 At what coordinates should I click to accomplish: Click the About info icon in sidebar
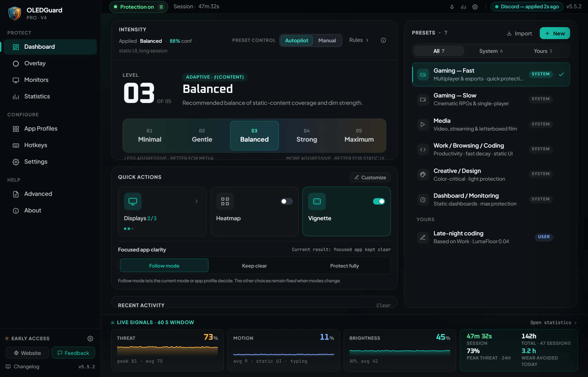tap(16, 211)
